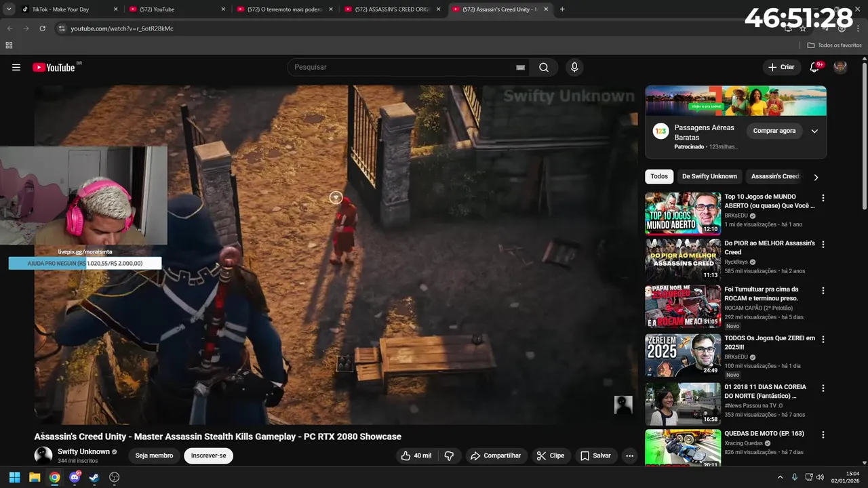Go to the YouTube home logo
Screen dimensions: 868x488
(x=54, y=67)
